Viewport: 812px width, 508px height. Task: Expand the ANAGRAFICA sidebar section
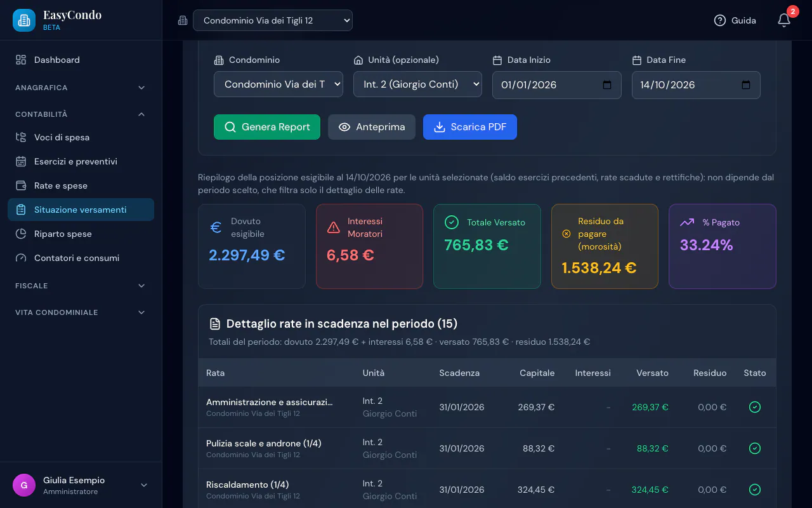point(81,88)
